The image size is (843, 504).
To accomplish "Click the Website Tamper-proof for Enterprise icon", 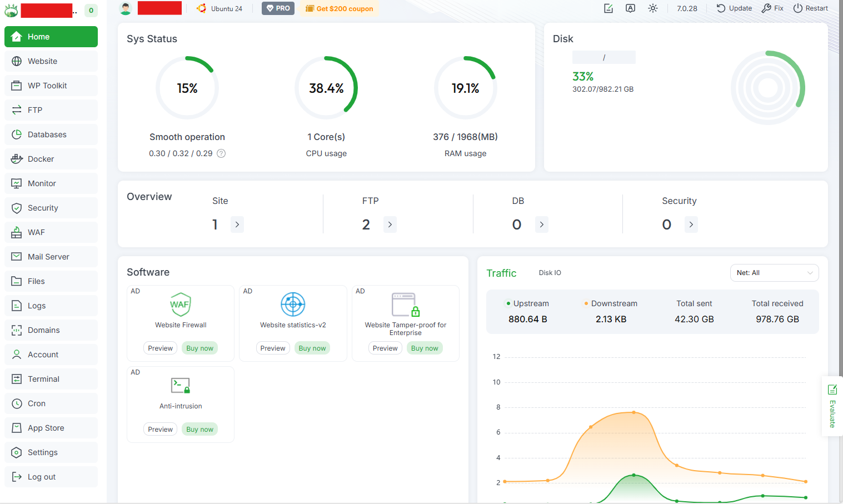I will coord(406,305).
